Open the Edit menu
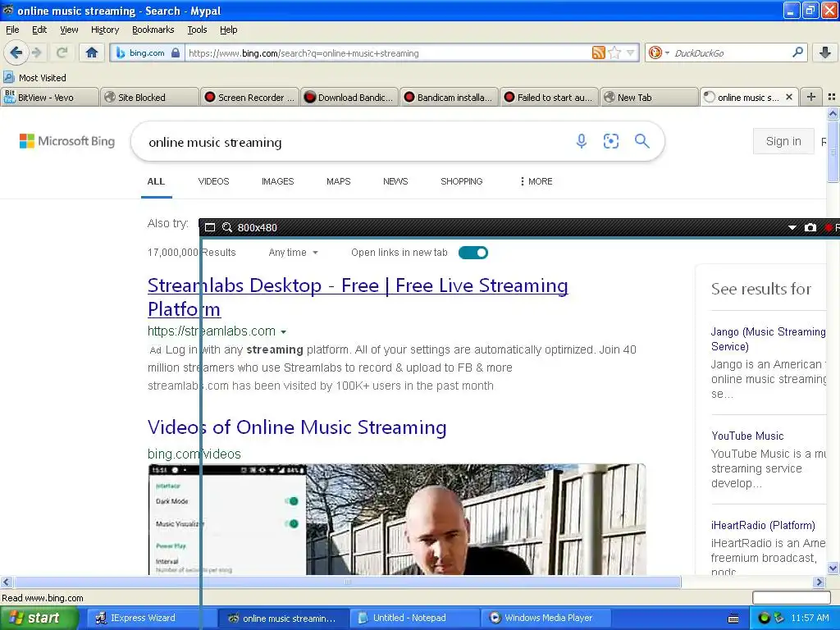The height and width of the screenshot is (630, 840). pyautogui.click(x=39, y=30)
